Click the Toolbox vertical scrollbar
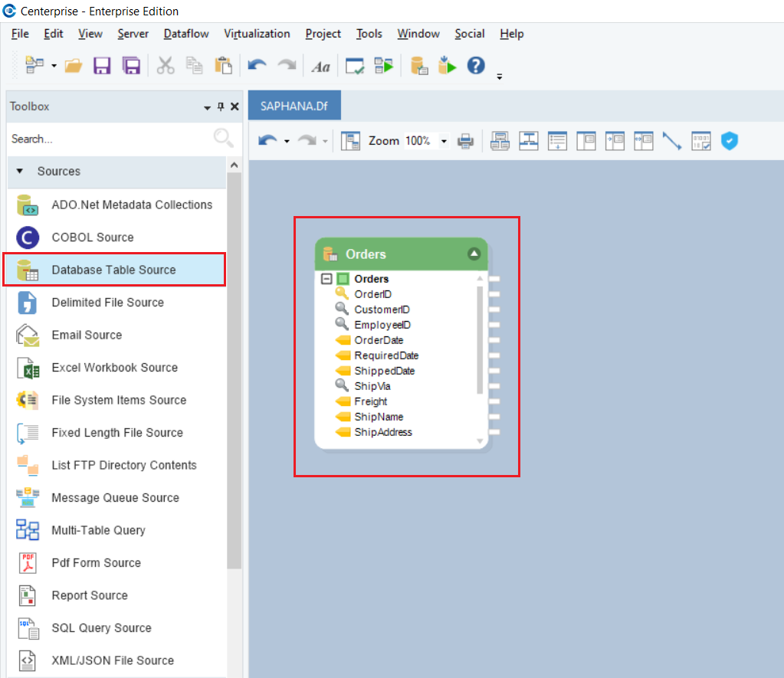The height and width of the screenshot is (678, 784). pyautogui.click(x=235, y=368)
